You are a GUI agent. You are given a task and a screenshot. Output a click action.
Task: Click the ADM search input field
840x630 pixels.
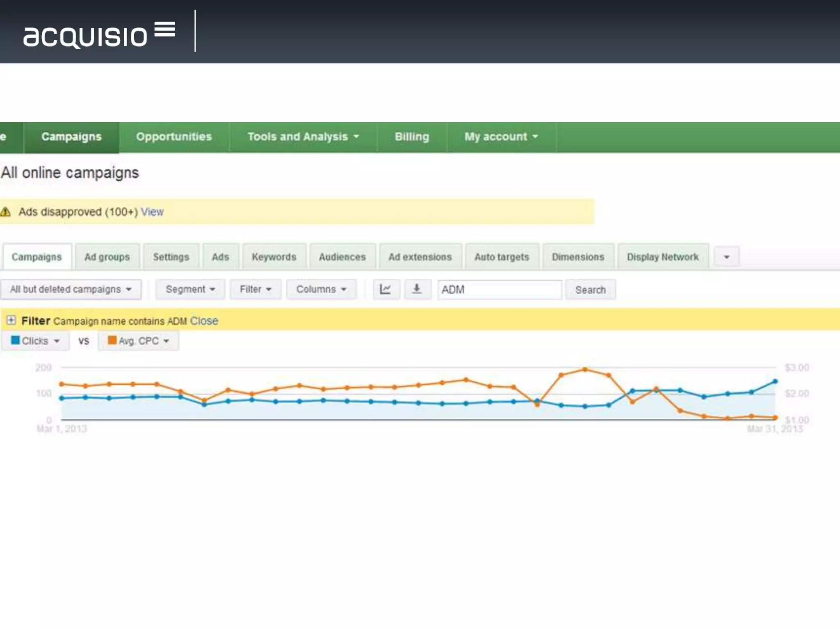click(499, 290)
